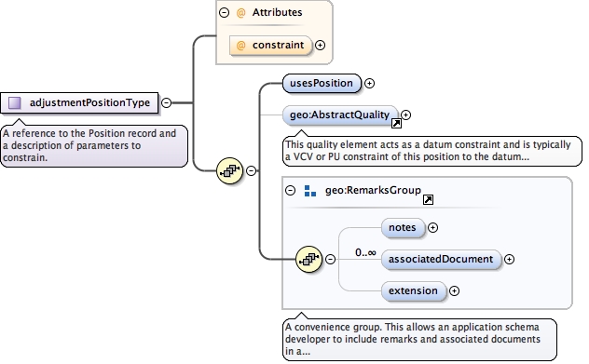Click the @ icon on constraint
Screen dimensions: 589x364
(x=240, y=46)
